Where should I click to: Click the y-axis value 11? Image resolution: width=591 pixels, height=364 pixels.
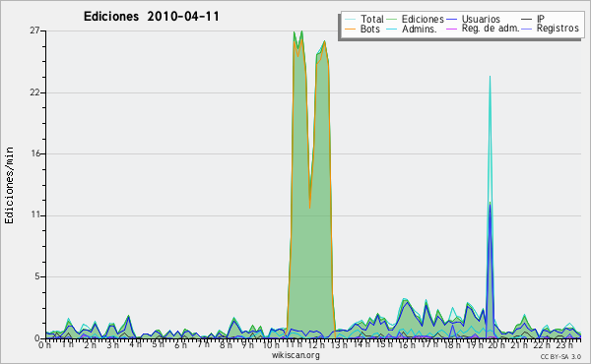(x=35, y=214)
